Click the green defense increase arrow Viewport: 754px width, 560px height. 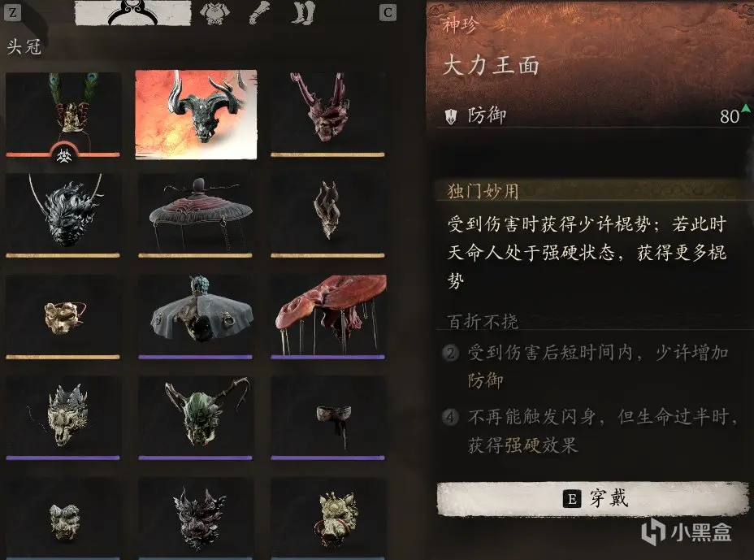point(745,108)
